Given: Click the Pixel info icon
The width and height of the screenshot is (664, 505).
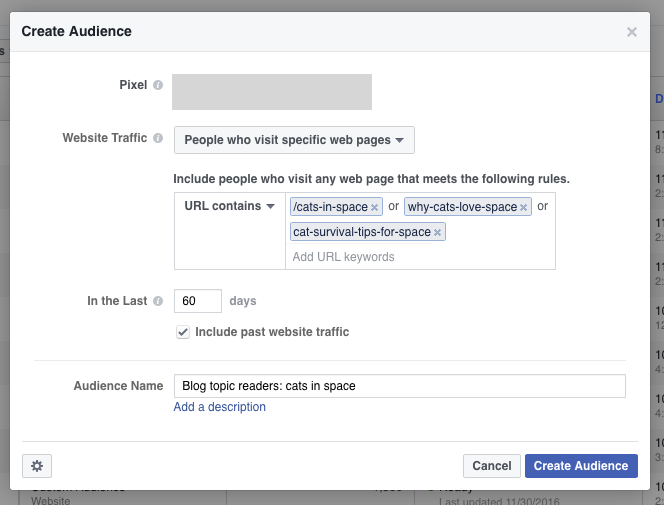Looking at the screenshot, I should pyautogui.click(x=158, y=85).
